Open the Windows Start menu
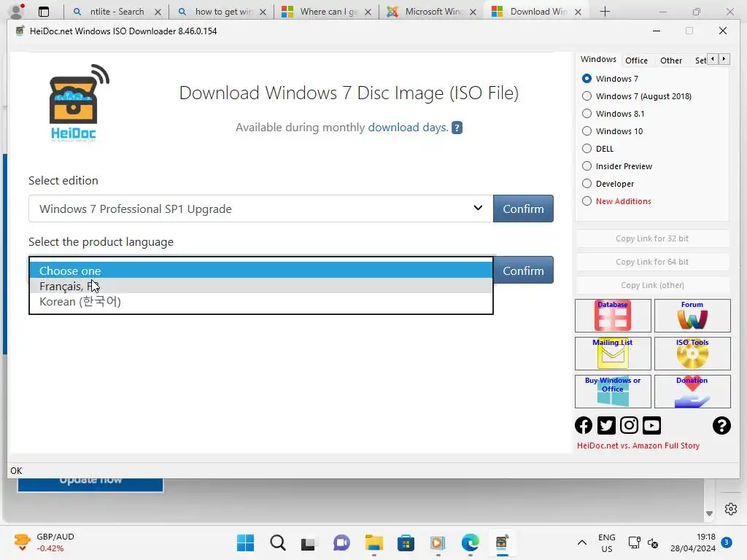Screen dimensions: 747x560 point(245,542)
